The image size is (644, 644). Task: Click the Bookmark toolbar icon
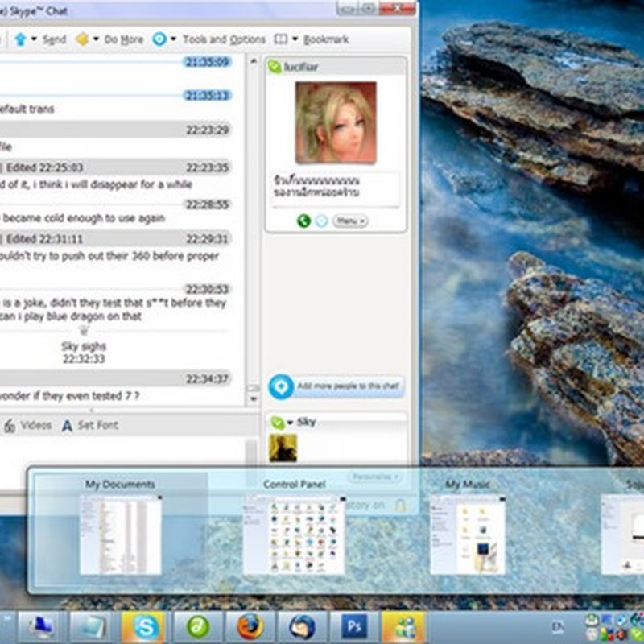coord(280,39)
